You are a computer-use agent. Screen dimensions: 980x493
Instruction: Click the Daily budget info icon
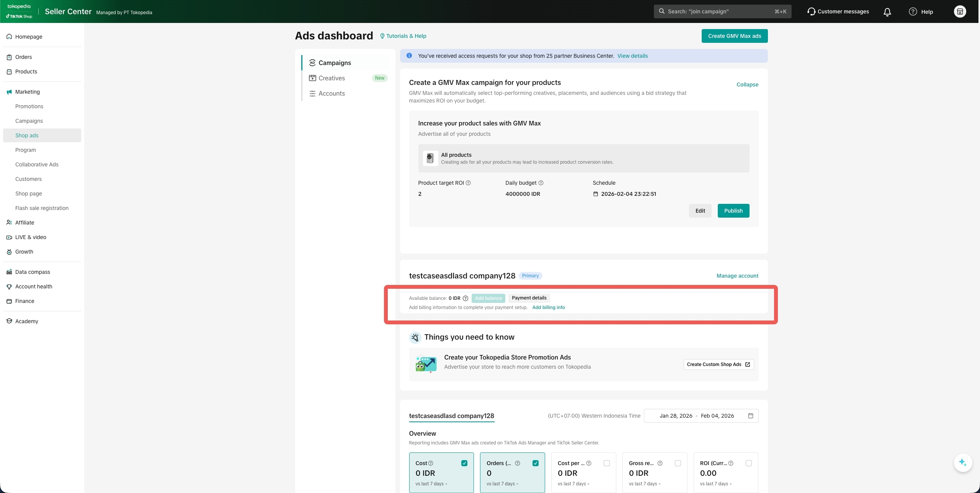541,183
